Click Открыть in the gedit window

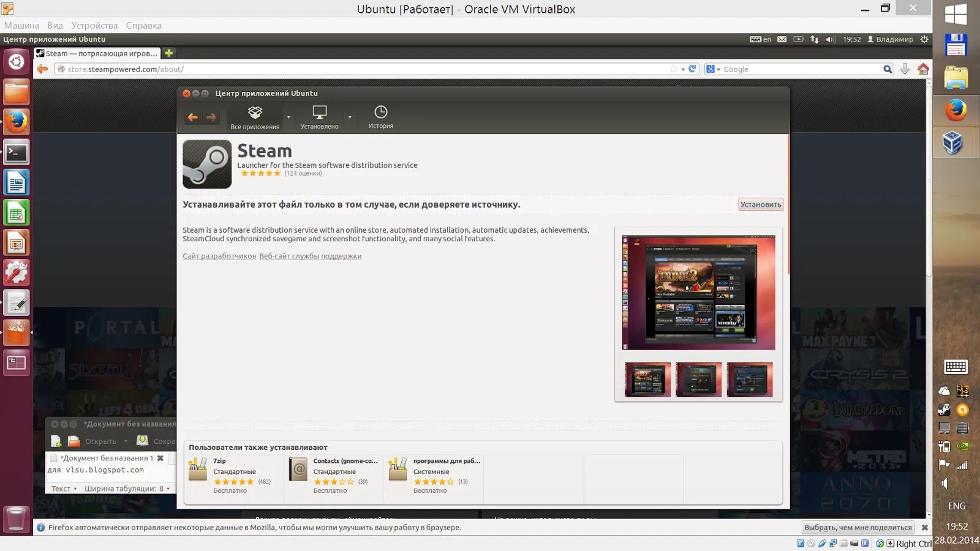coord(93,441)
